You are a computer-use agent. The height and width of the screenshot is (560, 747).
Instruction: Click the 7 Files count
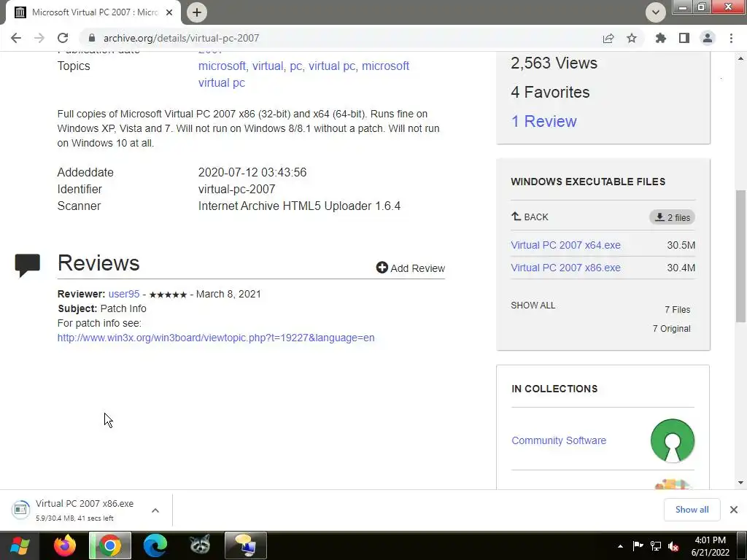tap(678, 309)
